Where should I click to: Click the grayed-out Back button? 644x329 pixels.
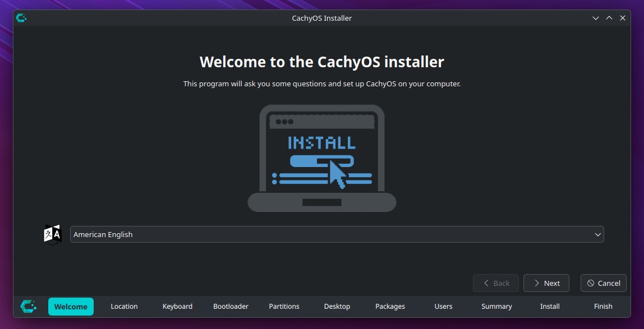coord(496,283)
